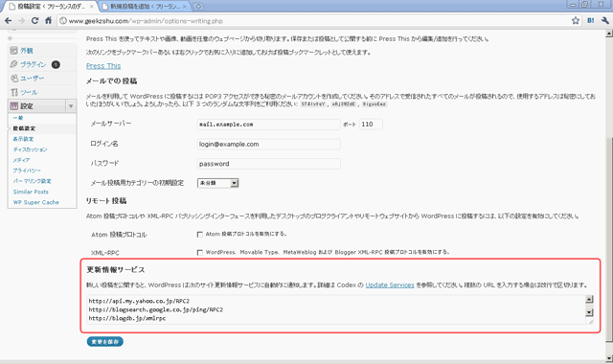Click the メールサーバー input field

pyautogui.click(x=268, y=125)
